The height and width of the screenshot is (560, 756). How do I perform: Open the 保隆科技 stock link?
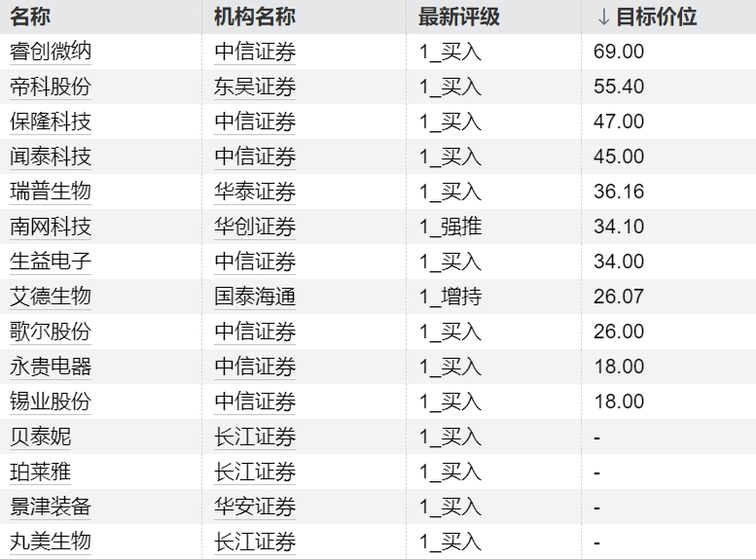click(x=51, y=122)
